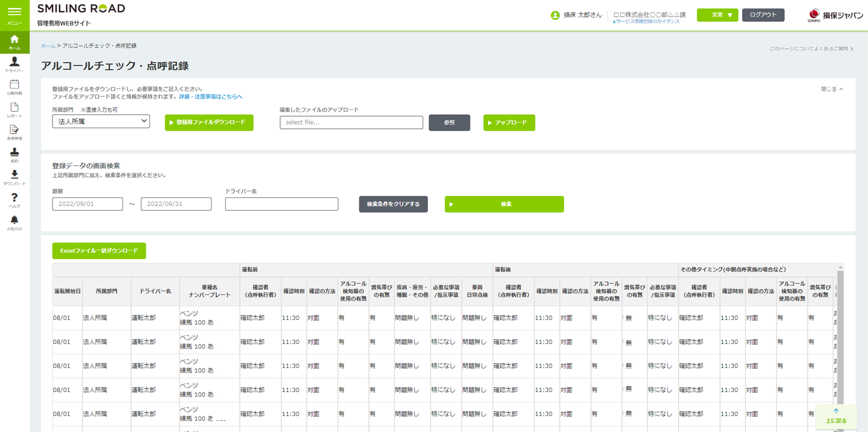Click the 運転後 group header
Image resolution: width=868 pixels, height=432 pixels.
coord(585,270)
